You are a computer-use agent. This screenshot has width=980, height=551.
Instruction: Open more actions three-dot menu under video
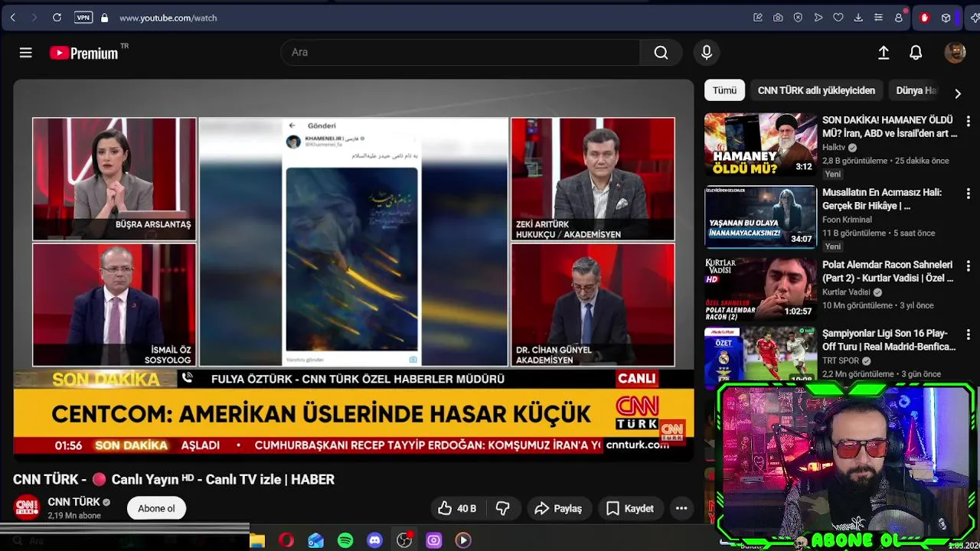pyautogui.click(x=681, y=508)
